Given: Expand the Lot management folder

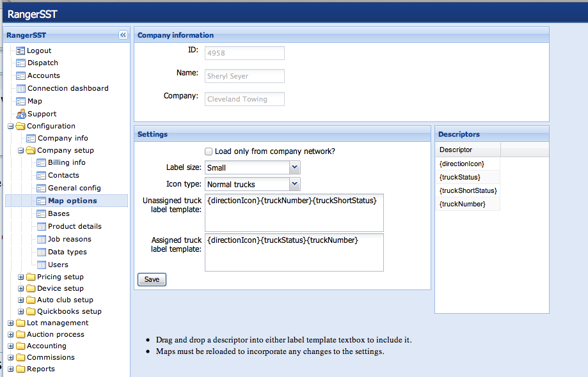Looking at the screenshot, I should (10, 323).
